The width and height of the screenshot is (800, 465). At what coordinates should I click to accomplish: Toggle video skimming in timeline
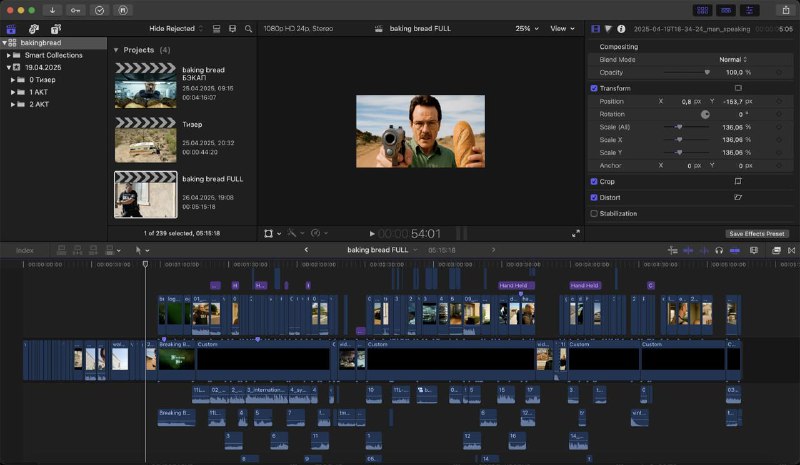point(688,250)
